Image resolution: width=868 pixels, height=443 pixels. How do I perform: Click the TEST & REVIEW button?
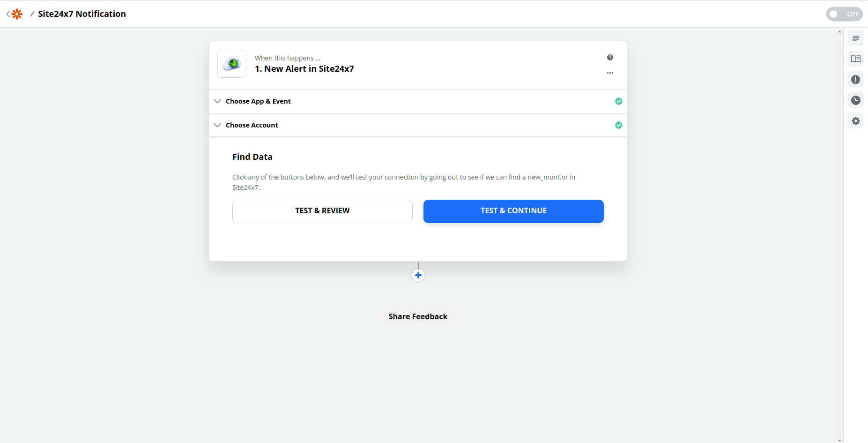click(322, 211)
